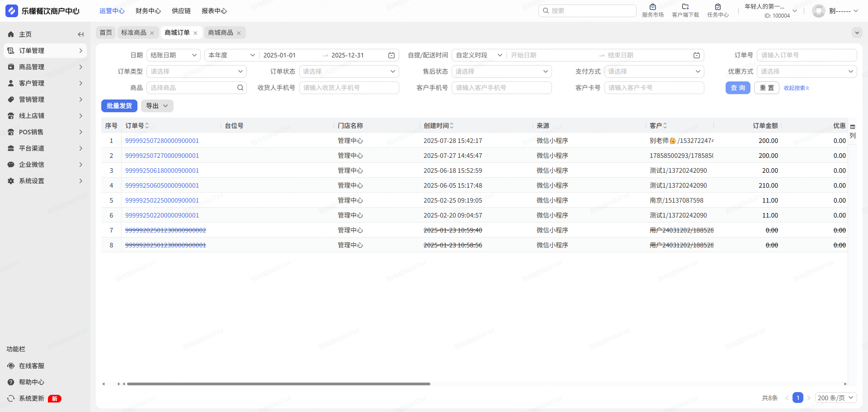Go to next page arrow
Screen dimensions: 868x412
[x=809, y=398]
